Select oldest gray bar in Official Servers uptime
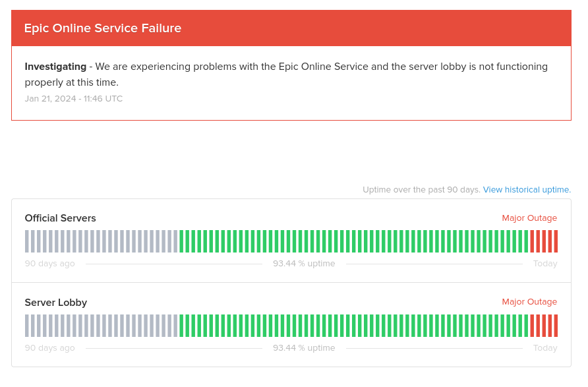This screenshot has height=387, width=588. 26,241
